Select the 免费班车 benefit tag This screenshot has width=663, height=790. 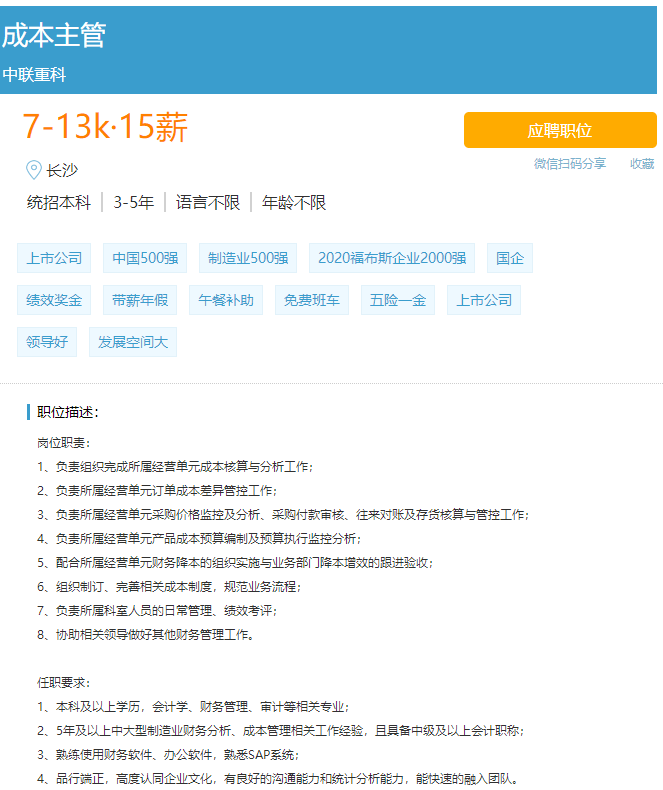point(312,300)
